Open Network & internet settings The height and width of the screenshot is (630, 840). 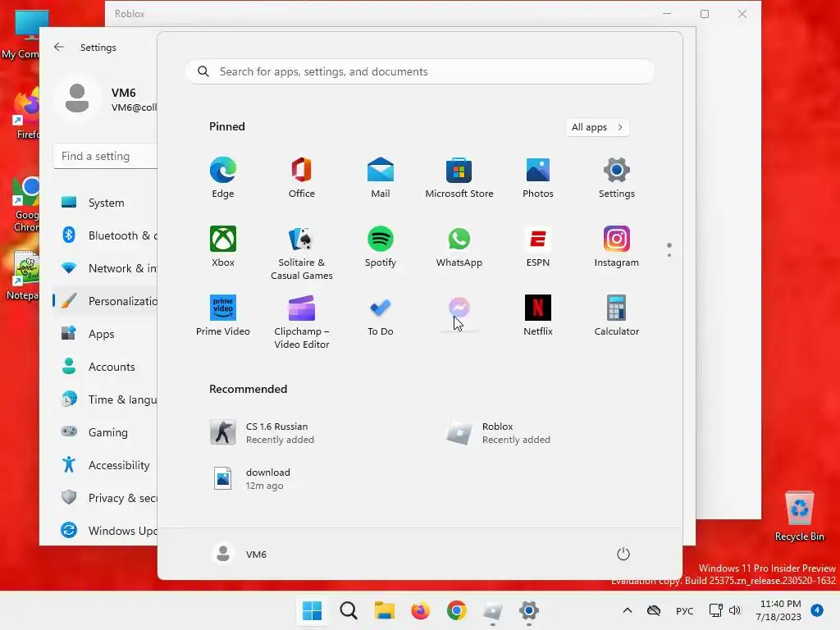105,268
